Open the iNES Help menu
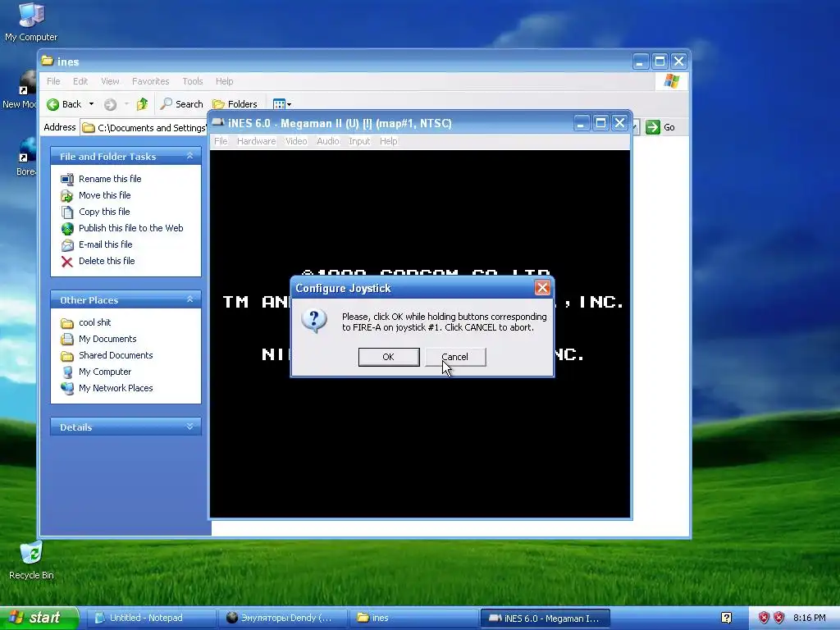The height and width of the screenshot is (630, 840). (x=388, y=141)
